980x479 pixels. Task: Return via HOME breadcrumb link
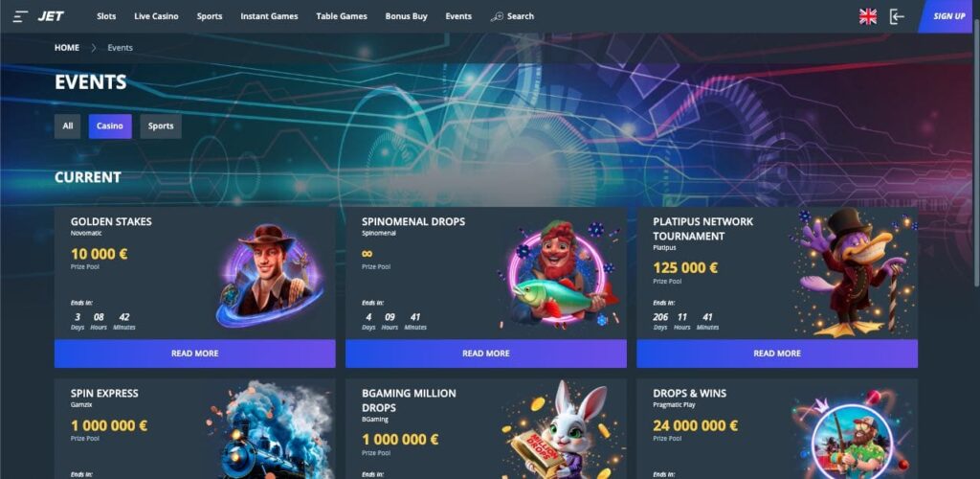[x=67, y=48]
